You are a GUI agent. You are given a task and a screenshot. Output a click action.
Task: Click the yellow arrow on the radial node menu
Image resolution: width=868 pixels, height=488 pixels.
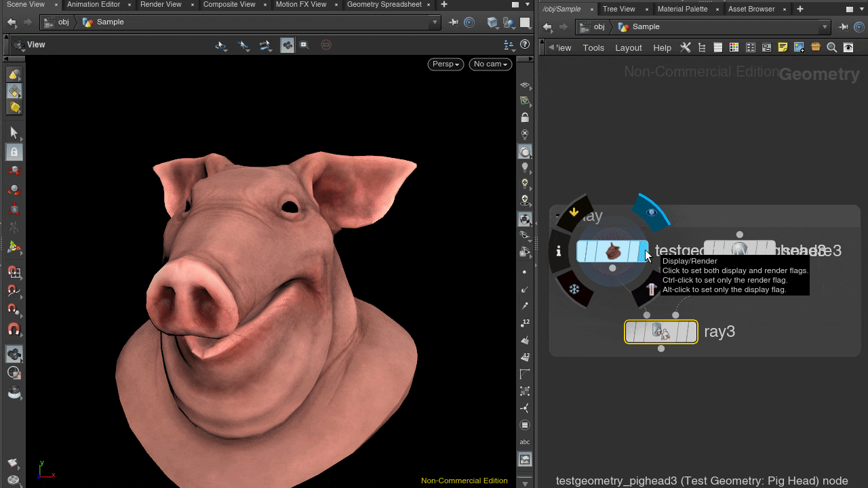pyautogui.click(x=574, y=212)
